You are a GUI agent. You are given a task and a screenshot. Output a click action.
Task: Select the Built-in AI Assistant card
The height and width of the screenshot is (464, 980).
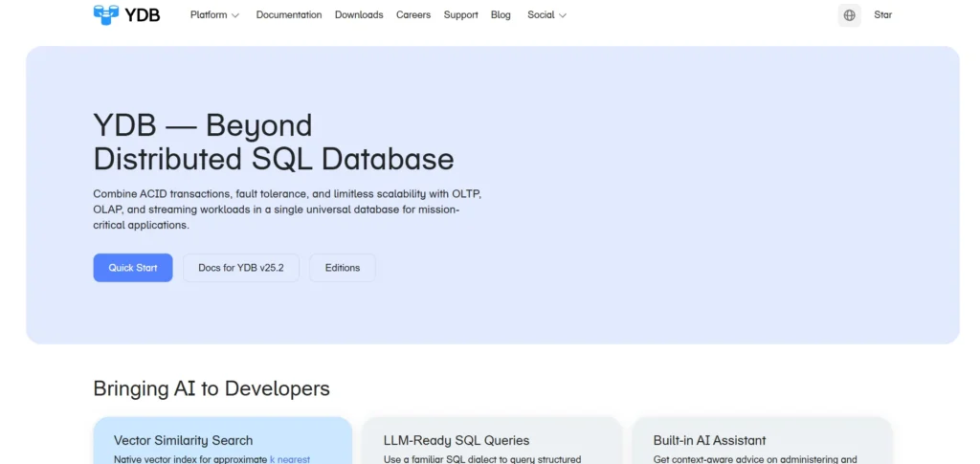(762, 440)
